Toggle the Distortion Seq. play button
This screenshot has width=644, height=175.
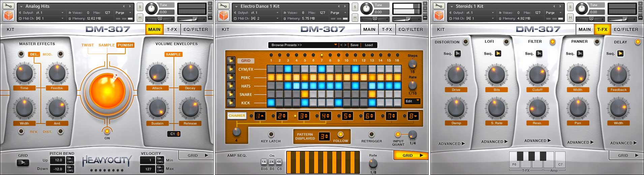click(x=458, y=54)
